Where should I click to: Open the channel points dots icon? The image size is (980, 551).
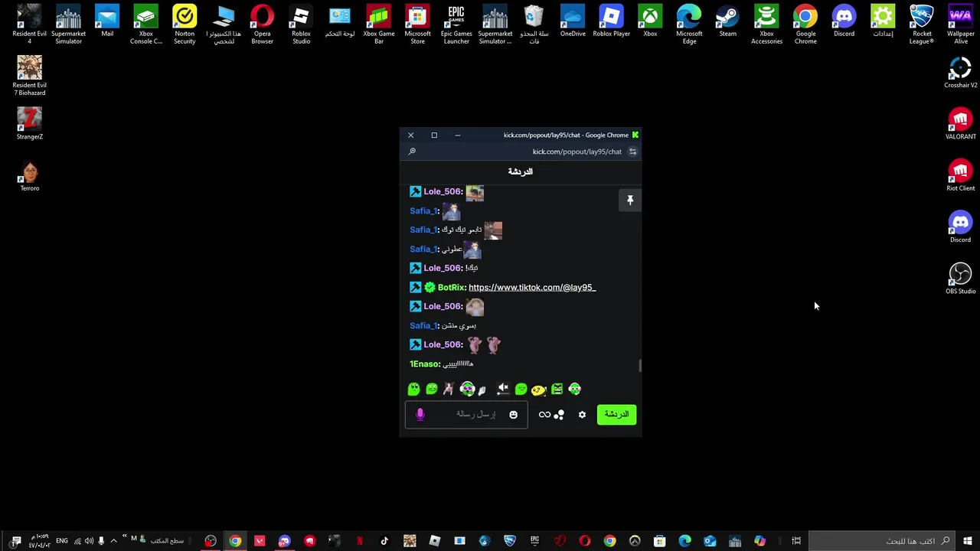[559, 415]
